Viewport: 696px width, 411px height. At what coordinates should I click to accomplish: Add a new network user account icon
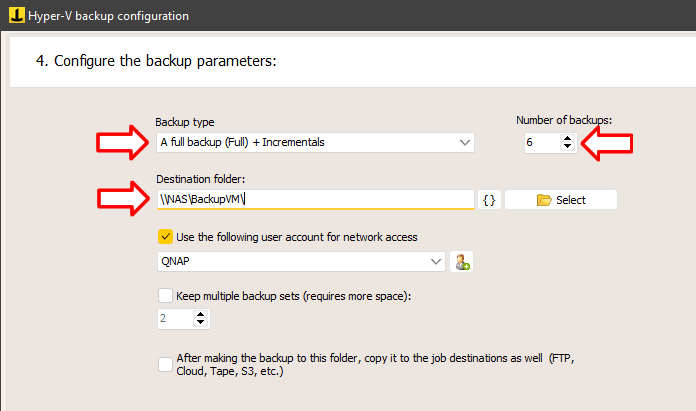[462, 261]
